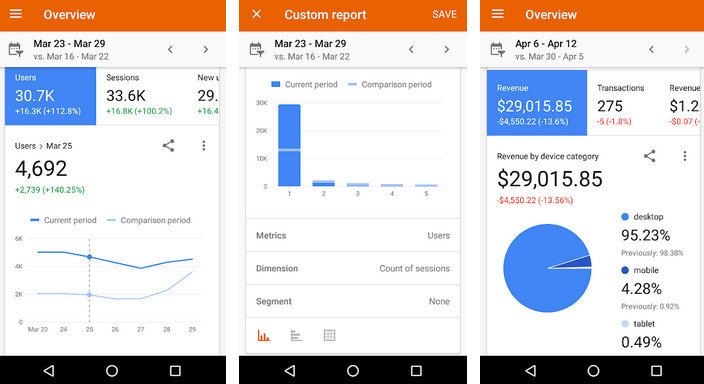The image size is (704, 384).
Task: Switch to table view icon
Action: click(330, 335)
